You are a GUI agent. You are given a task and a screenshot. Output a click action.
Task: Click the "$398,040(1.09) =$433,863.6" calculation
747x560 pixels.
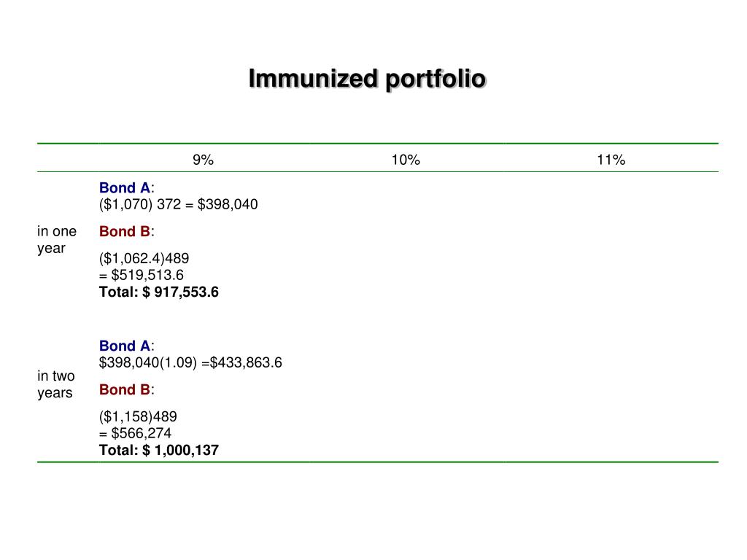tap(190, 362)
